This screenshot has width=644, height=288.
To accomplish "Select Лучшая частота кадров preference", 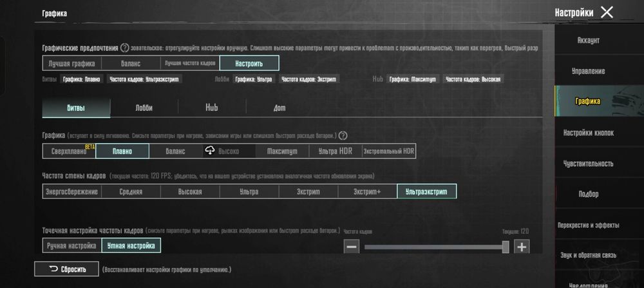I will (x=190, y=63).
